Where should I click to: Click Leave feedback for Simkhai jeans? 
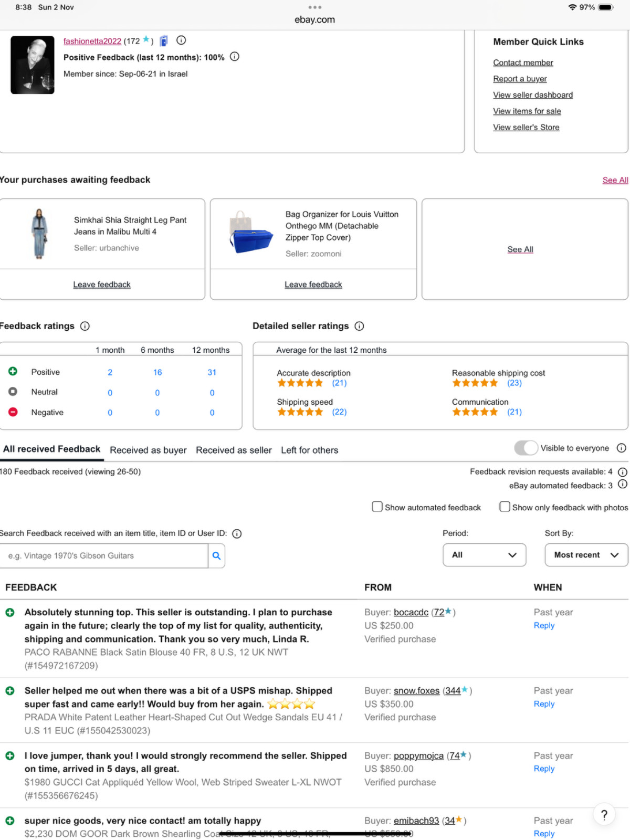102,285
